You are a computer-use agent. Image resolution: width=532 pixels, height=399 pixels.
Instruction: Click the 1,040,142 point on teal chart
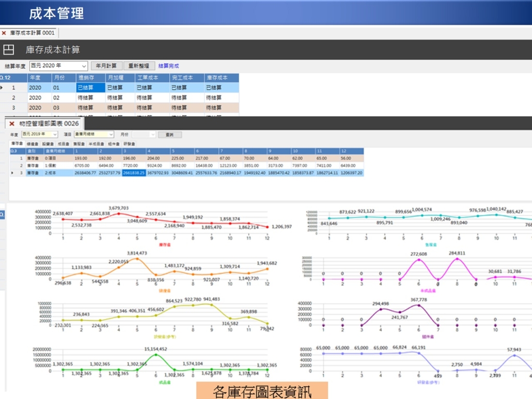coord(496,215)
